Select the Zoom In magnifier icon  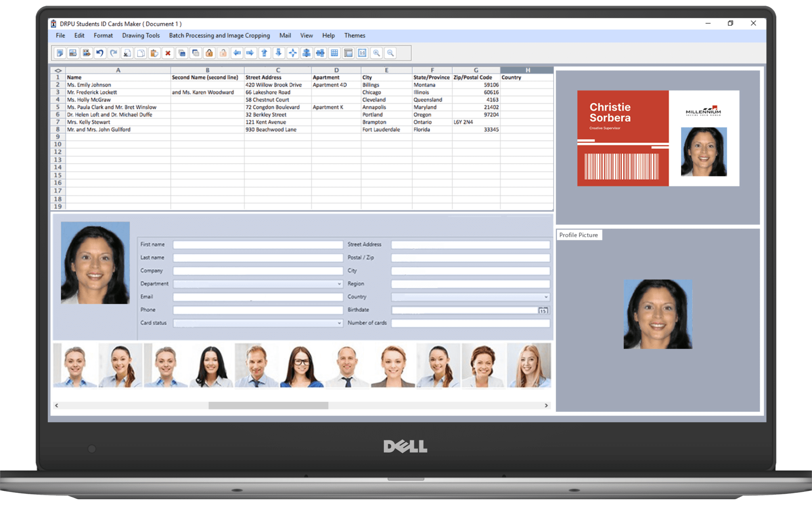point(375,53)
